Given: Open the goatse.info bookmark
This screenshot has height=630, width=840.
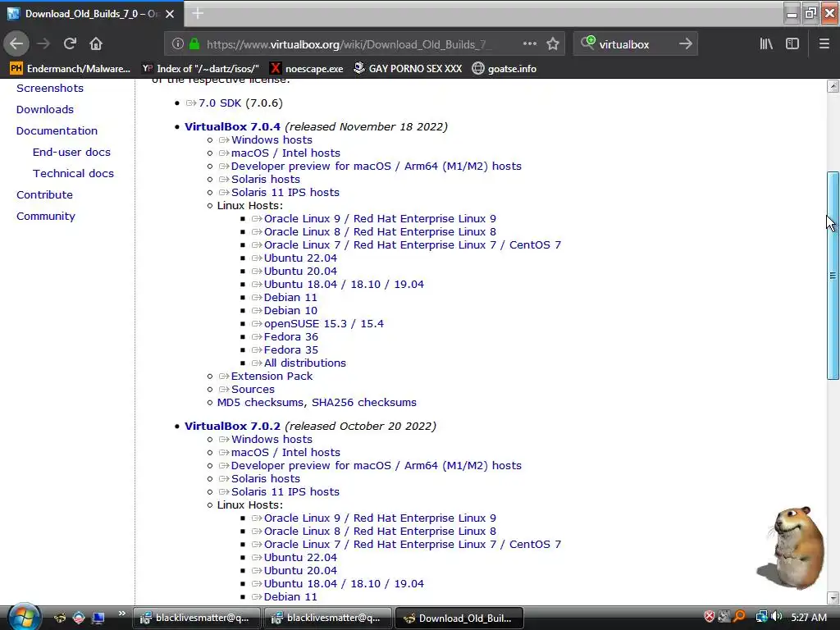Looking at the screenshot, I should 504,69.
